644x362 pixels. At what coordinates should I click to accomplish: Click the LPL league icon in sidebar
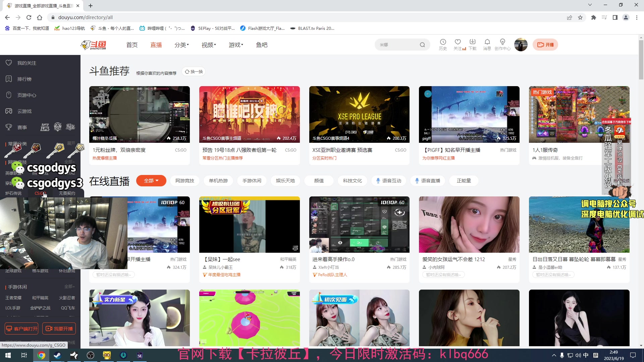coord(45,127)
